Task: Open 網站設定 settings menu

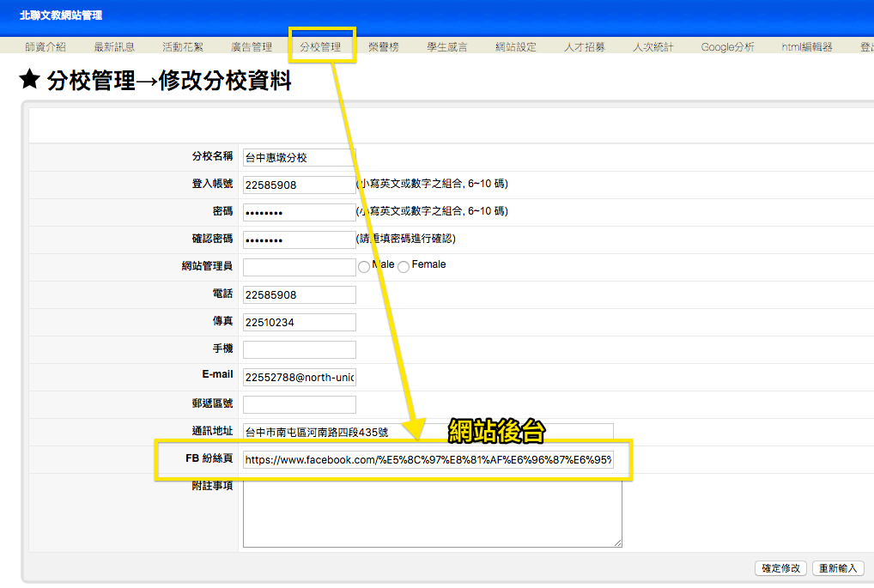Action: click(516, 47)
